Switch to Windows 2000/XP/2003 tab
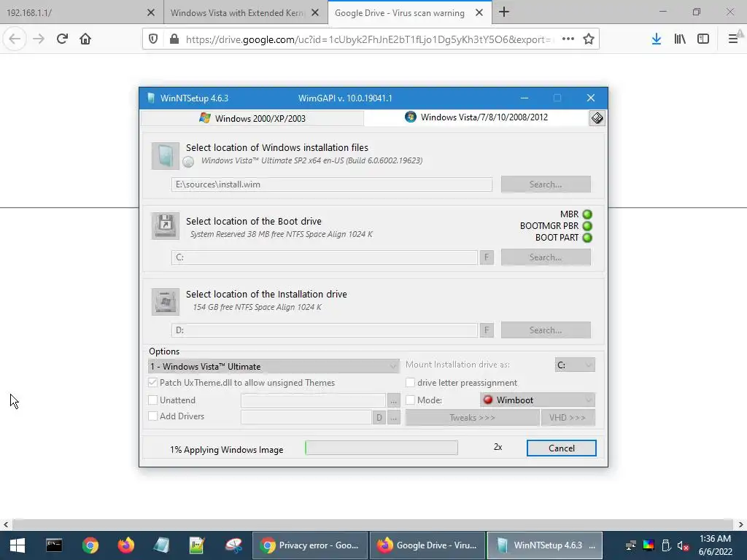 tap(252, 118)
